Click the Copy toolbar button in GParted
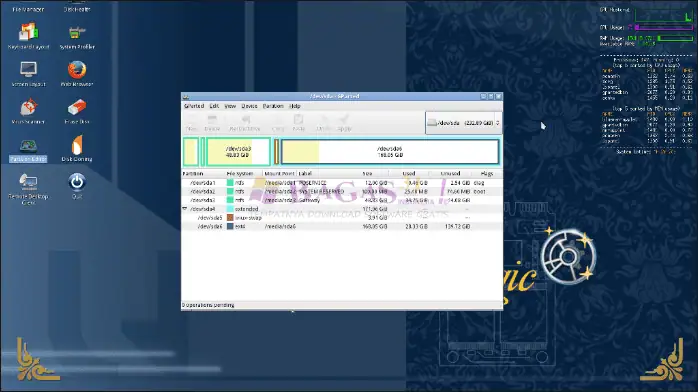The width and height of the screenshot is (698, 392). click(278, 123)
